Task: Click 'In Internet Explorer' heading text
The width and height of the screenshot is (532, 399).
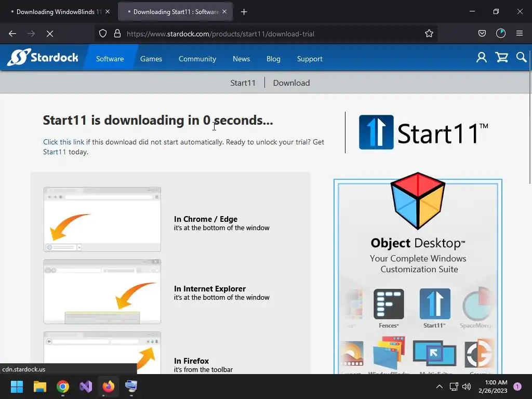Action: (210, 288)
